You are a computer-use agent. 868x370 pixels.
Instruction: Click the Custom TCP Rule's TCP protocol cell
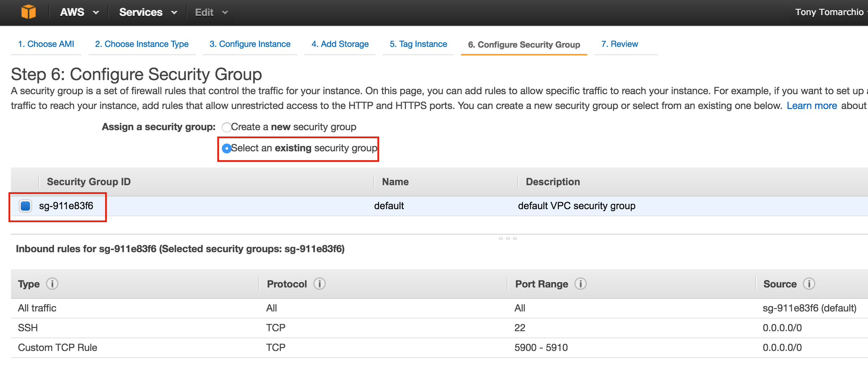(x=276, y=347)
